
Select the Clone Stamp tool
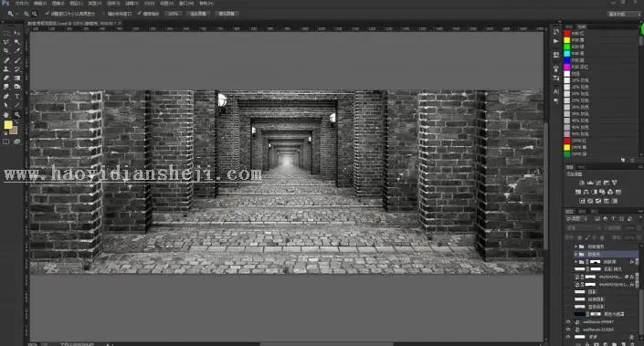pos(6,69)
